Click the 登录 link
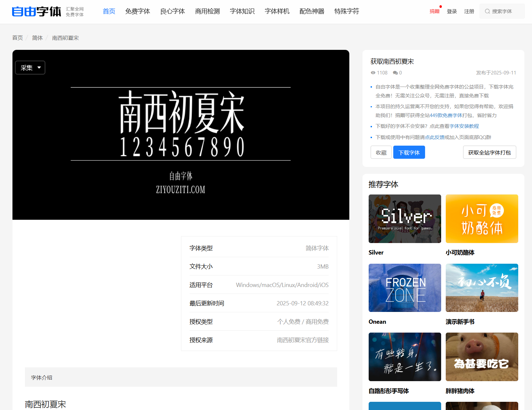Image resolution: width=532 pixels, height=410 pixels. click(x=452, y=11)
